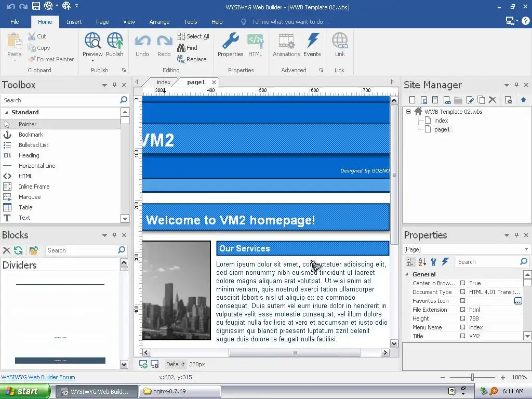Pin the Site Manager panel

[516, 85]
